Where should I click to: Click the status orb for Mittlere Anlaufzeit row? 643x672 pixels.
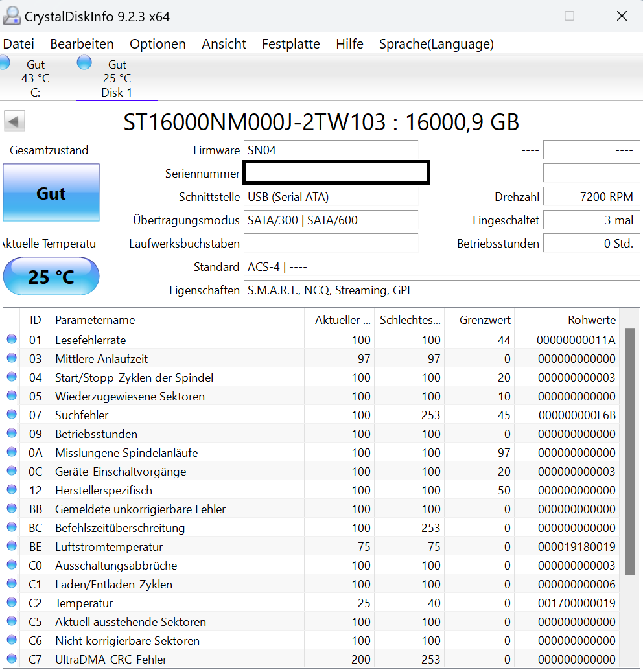tap(12, 358)
